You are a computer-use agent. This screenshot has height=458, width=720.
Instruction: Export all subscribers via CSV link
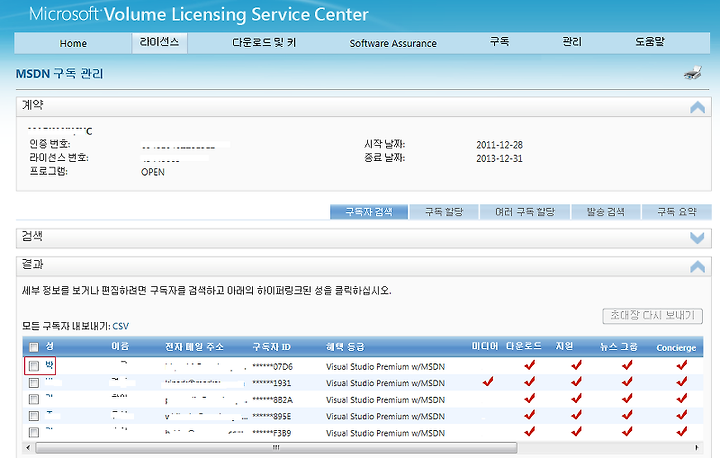tap(121, 326)
